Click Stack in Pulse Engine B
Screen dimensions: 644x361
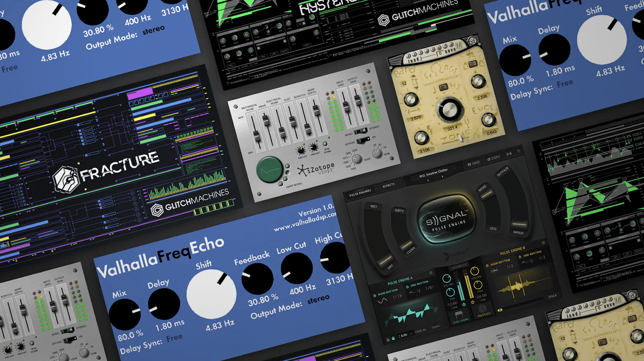coord(552,296)
